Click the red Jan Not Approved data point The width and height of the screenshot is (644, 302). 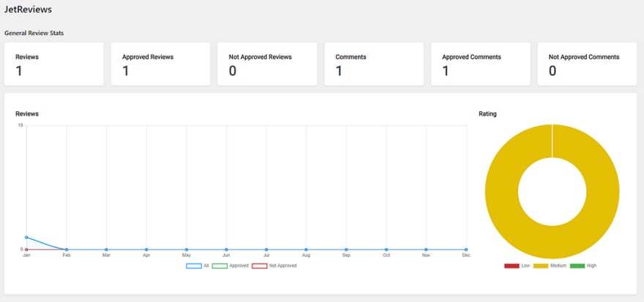pyautogui.click(x=26, y=249)
